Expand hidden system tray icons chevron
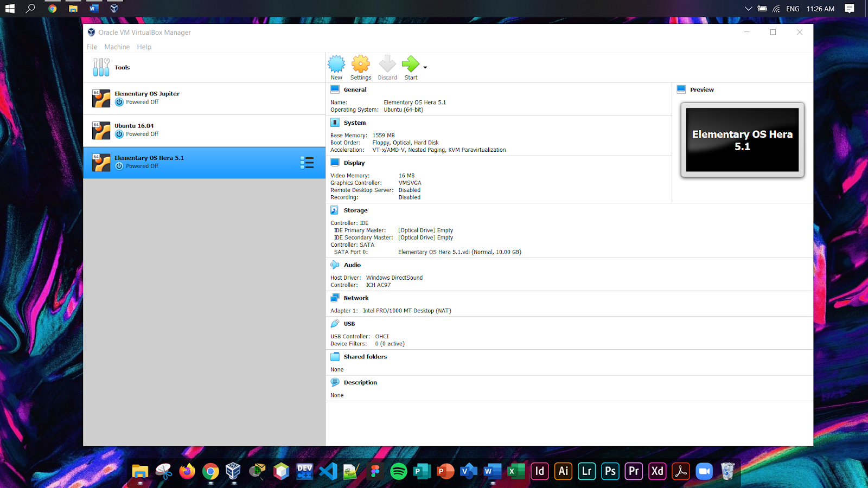 (x=748, y=9)
